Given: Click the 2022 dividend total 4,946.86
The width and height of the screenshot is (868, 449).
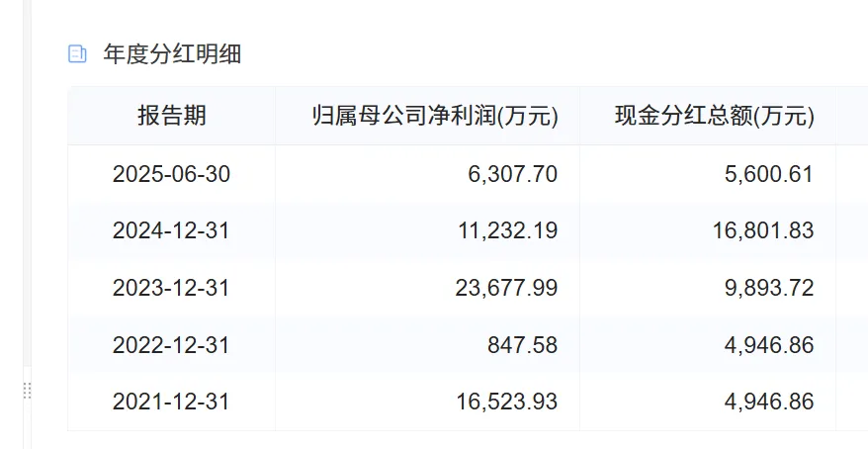Looking at the screenshot, I should click(x=769, y=345).
